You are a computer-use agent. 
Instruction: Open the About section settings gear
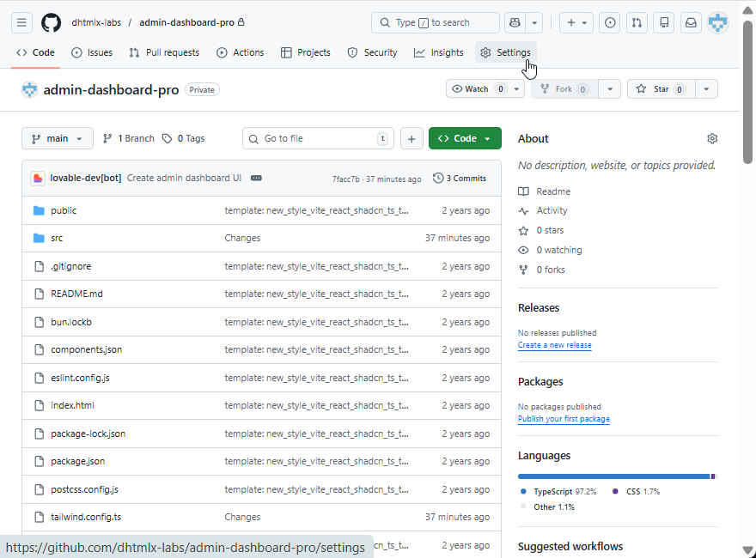[x=711, y=138]
